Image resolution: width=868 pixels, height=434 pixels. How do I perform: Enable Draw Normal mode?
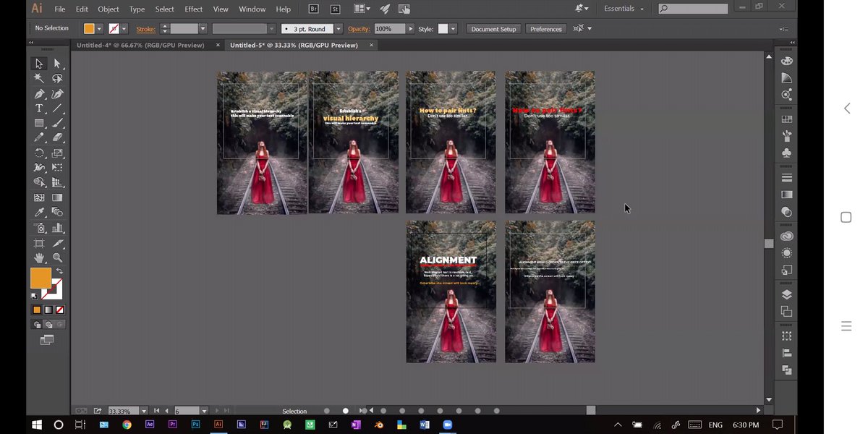(x=37, y=325)
